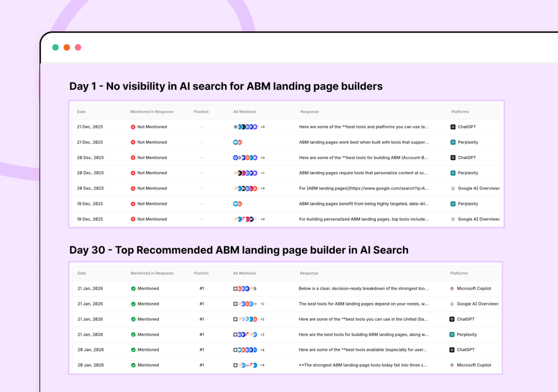Viewport: 558px width, 392px height.
Task: Click the two-logo mentions cluster in the 19 Dec Perplexity row
Action: 237,204
